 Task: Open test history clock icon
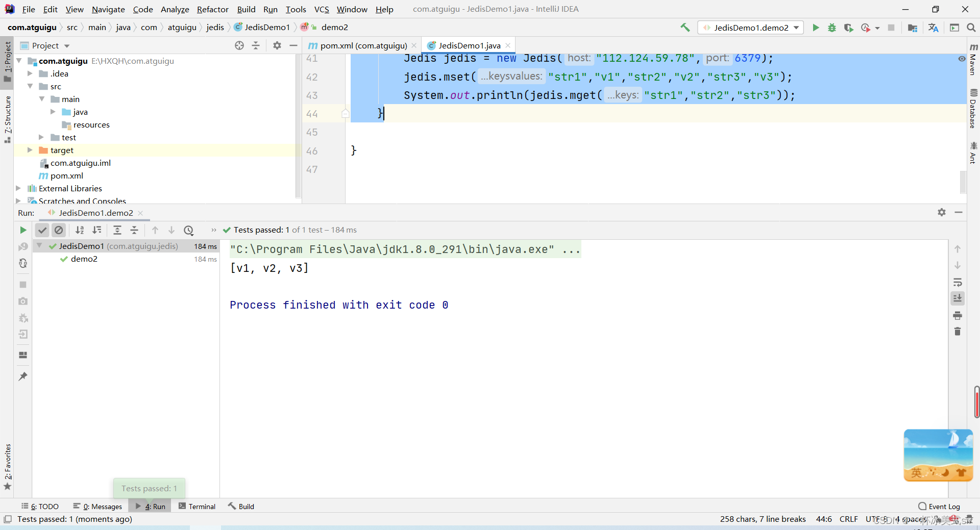(189, 230)
